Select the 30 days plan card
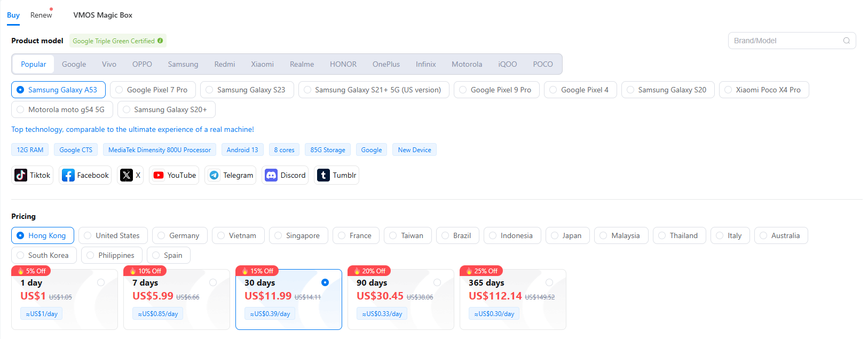This screenshot has width=868, height=339. (x=289, y=299)
